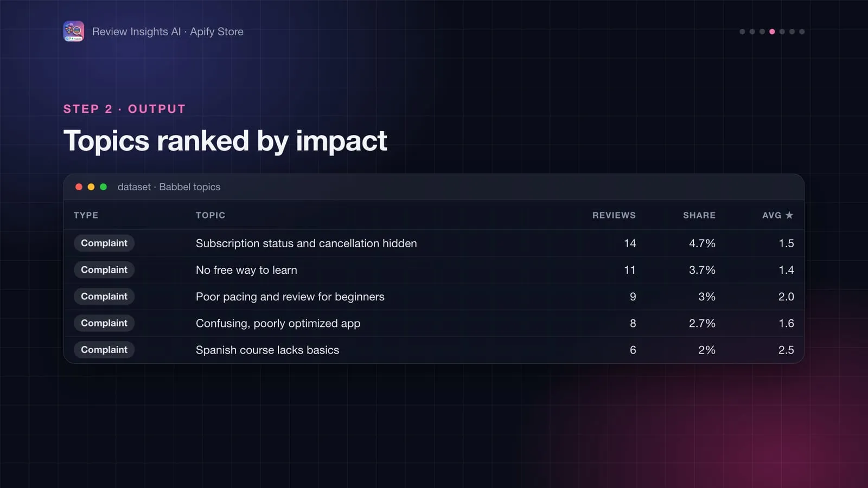This screenshot has width=868, height=488.
Task: Sort by the TYPE column header
Action: click(x=86, y=215)
